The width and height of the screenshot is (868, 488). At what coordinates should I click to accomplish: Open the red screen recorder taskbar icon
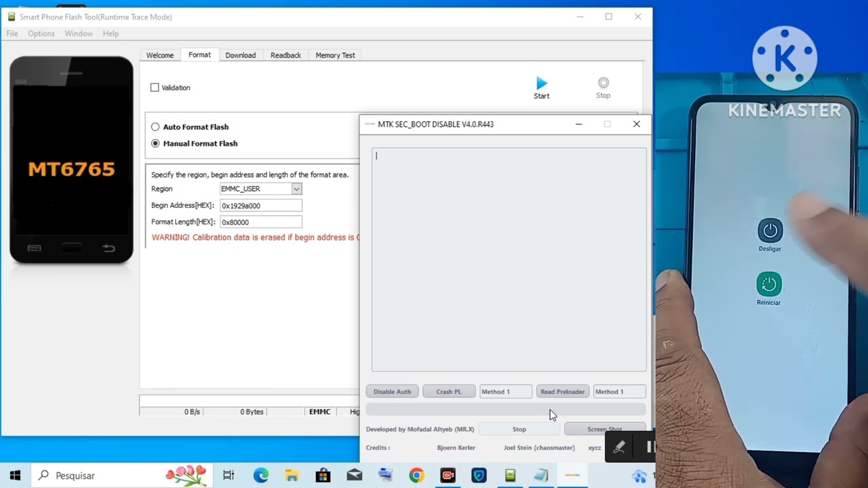448,476
